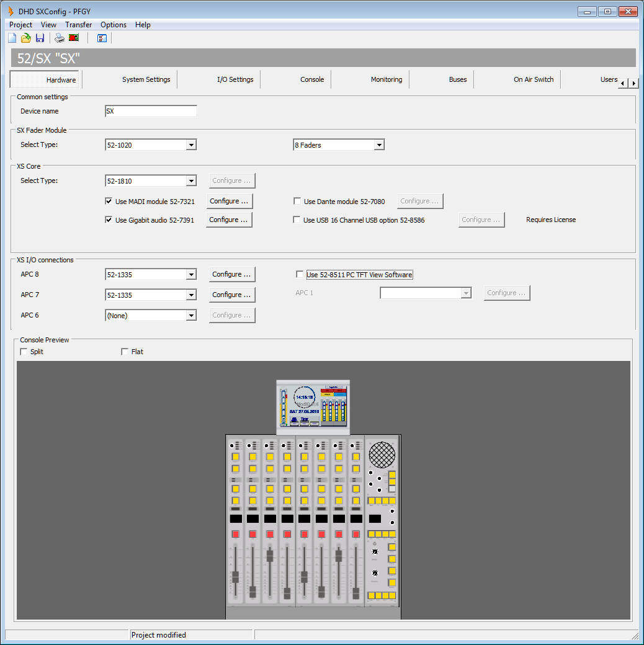644x645 pixels.
Task: Select the Hardware tab
Action: 45,79
